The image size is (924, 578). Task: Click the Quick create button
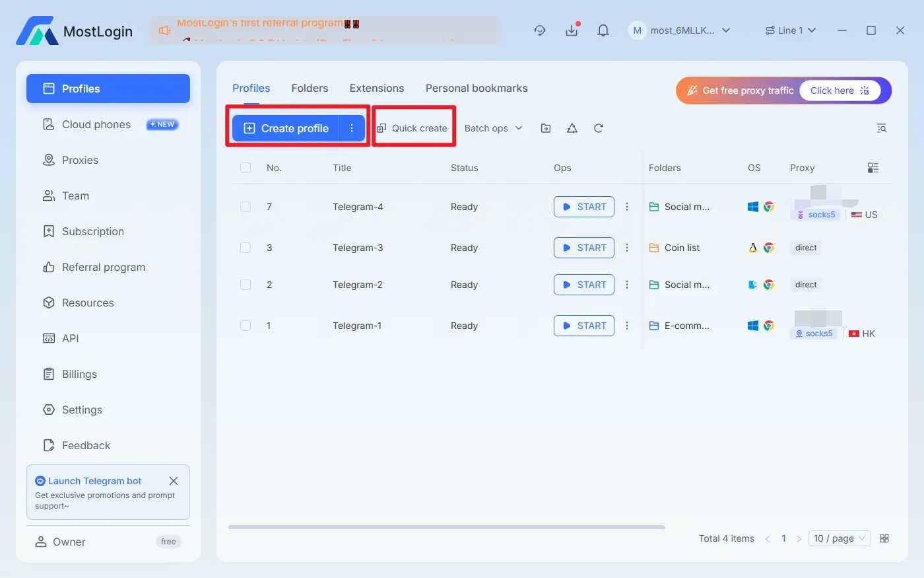(x=413, y=128)
